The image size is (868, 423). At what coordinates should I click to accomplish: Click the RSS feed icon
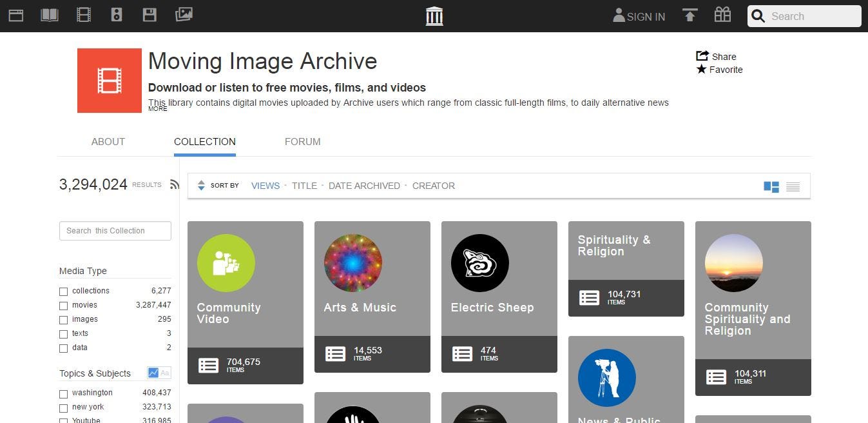175,184
